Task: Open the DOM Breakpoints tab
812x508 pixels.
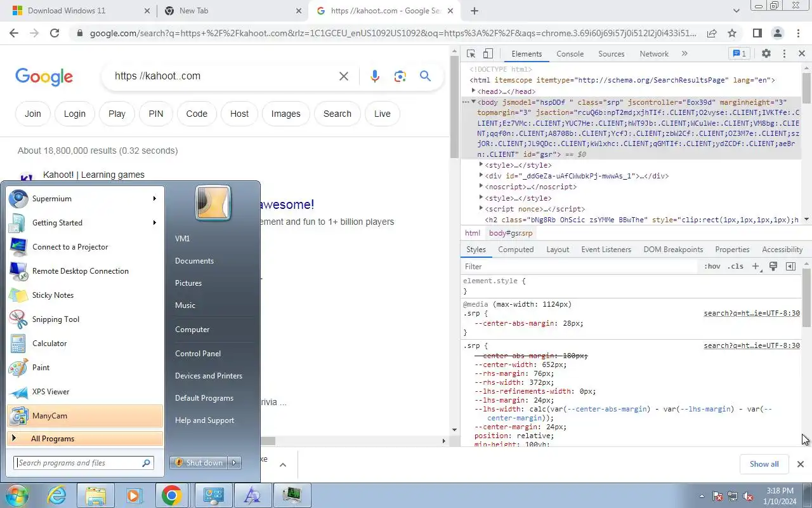Action: coord(673,250)
